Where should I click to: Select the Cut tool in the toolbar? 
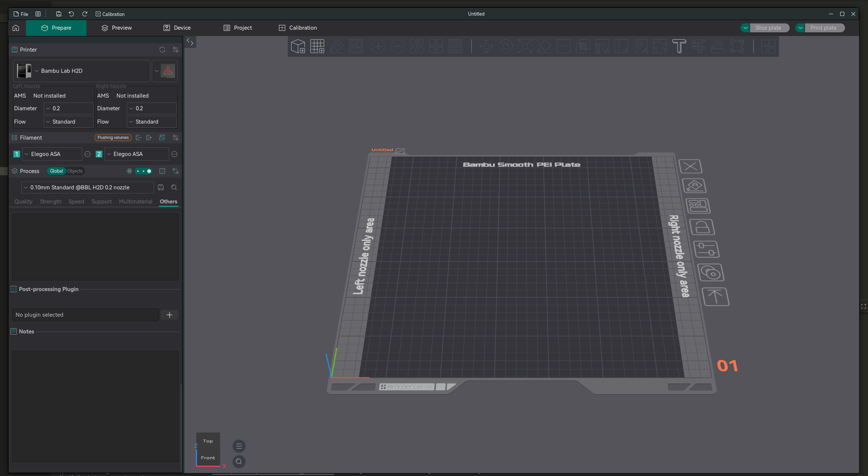point(563,46)
